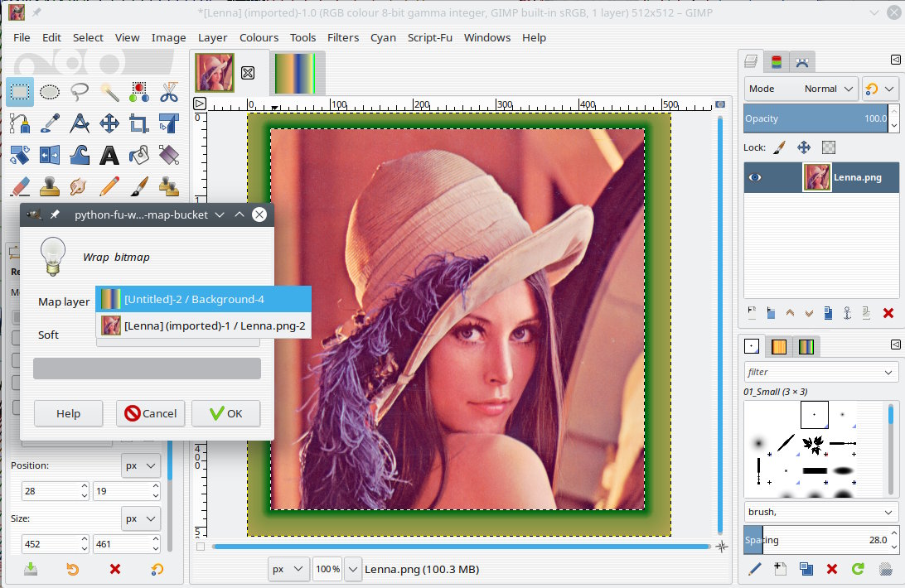Viewport: 905px width, 588px height.
Task: Select the Gradient tool
Action: [x=169, y=155]
